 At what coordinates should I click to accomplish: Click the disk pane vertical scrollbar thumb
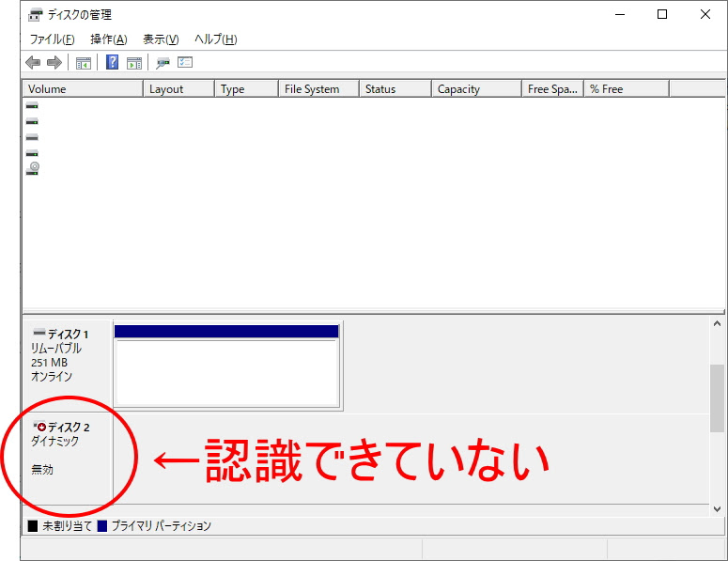pyautogui.click(x=717, y=398)
